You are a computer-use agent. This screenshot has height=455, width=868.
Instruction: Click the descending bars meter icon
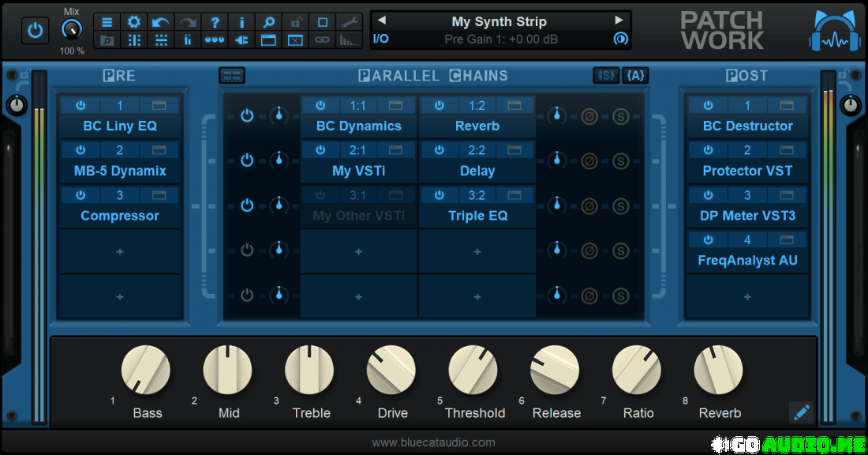pyautogui.click(x=349, y=40)
